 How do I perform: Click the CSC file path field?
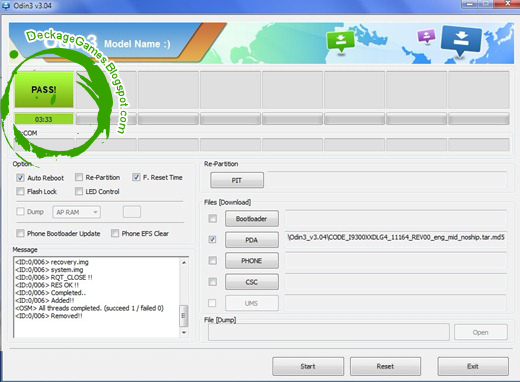click(396, 282)
